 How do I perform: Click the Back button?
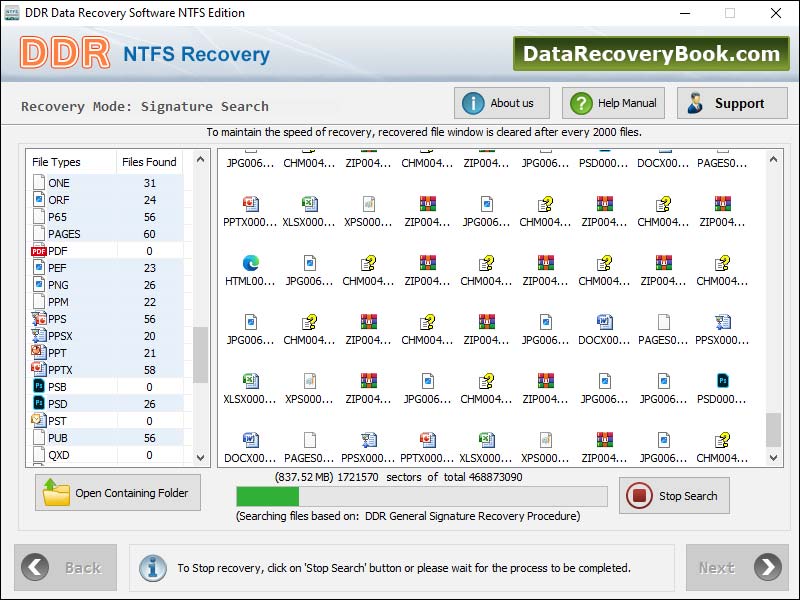click(x=66, y=567)
